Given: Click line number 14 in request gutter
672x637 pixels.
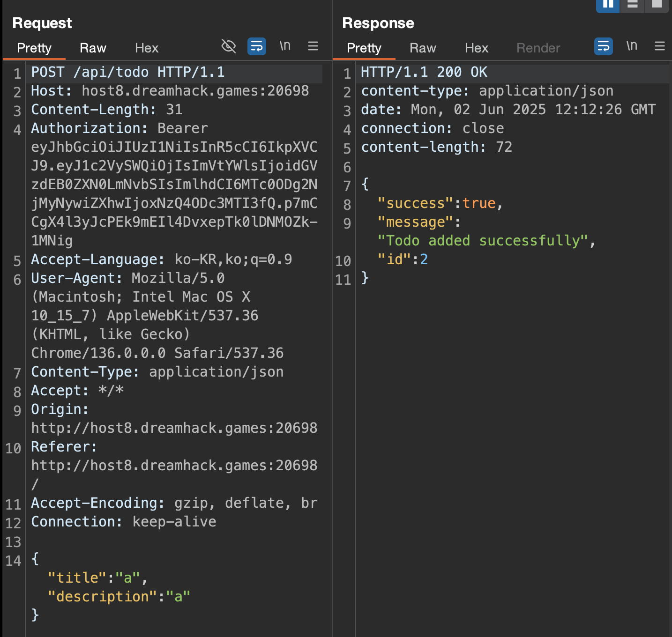Looking at the screenshot, I should pos(14,561).
